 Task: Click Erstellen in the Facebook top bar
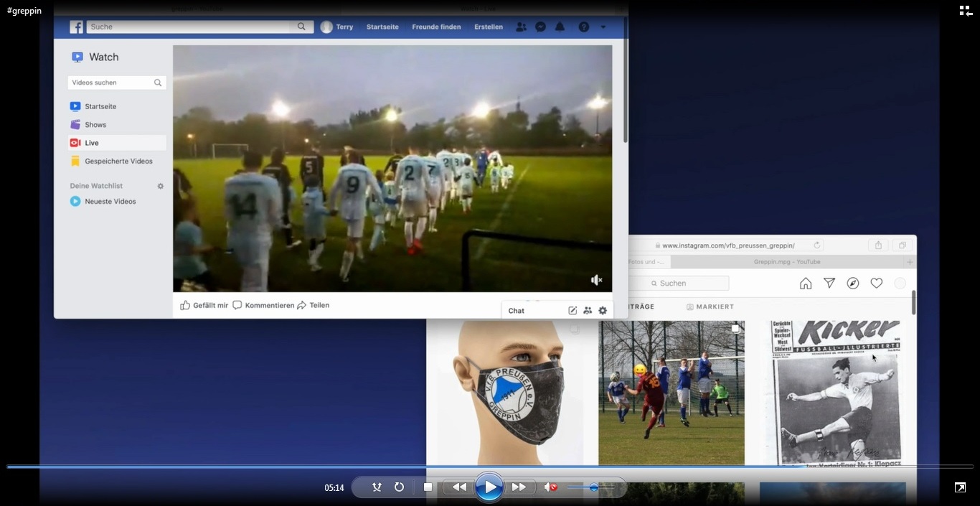pos(489,27)
